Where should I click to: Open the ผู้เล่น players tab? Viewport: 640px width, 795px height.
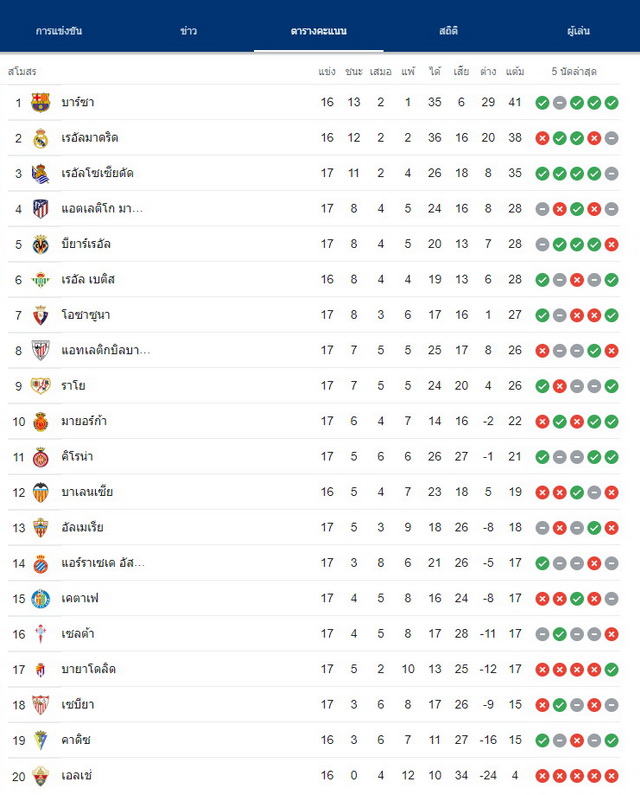click(578, 31)
